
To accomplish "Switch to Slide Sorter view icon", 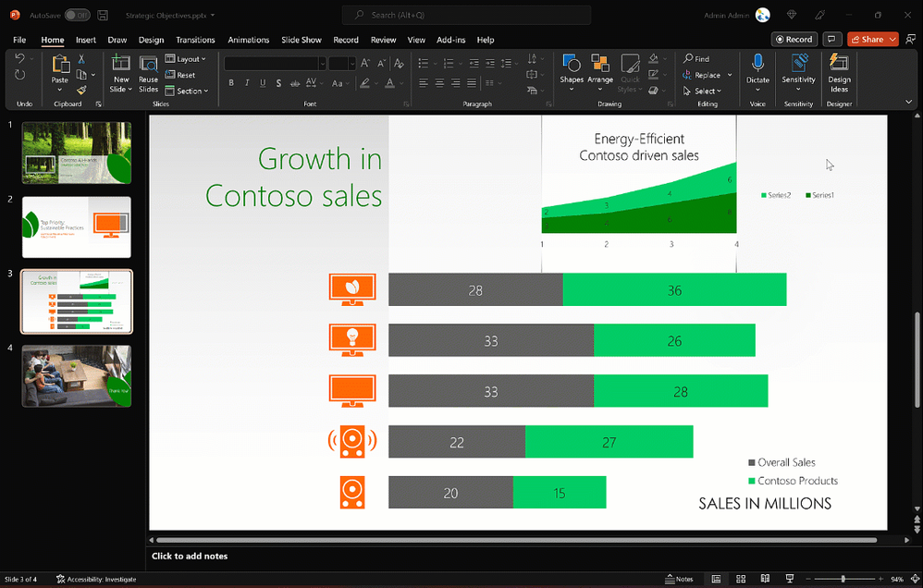I will [x=741, y=579].
